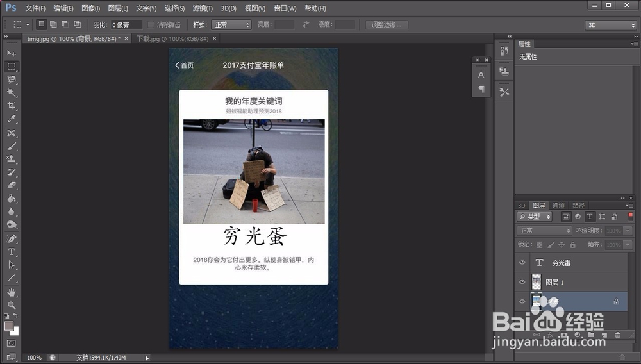Switch to the 路径 paths tab
Viewport: 641px width, 364px height.
tap(578, 206)
